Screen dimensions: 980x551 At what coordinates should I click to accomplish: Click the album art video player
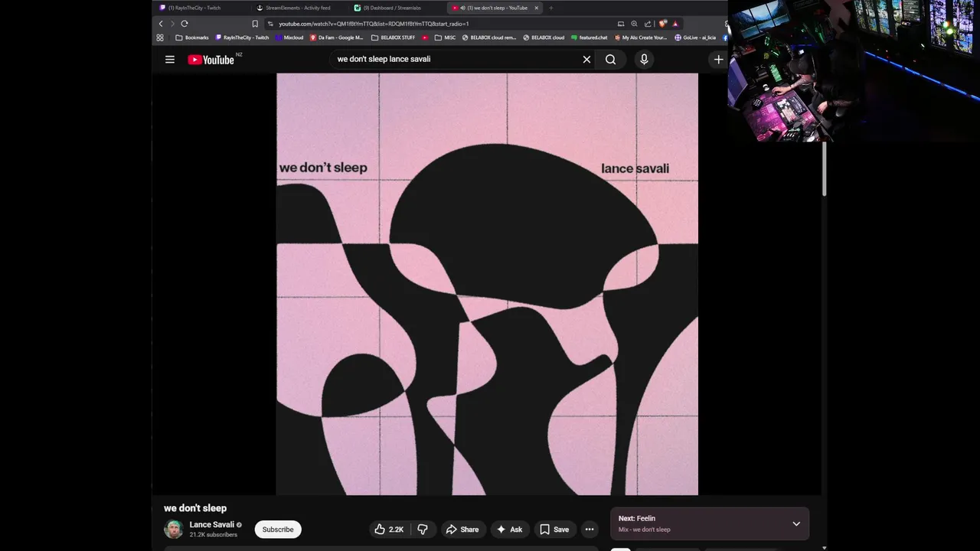point(487,284)
